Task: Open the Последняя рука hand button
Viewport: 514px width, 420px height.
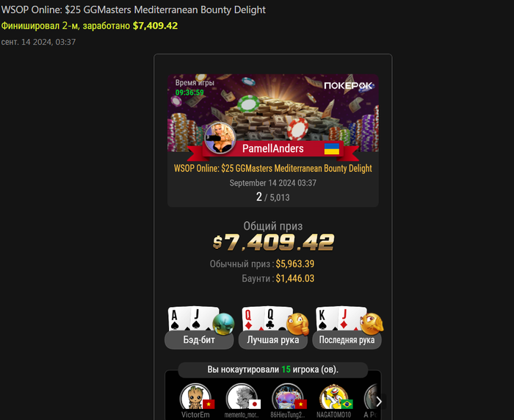Action: point(347,340)
